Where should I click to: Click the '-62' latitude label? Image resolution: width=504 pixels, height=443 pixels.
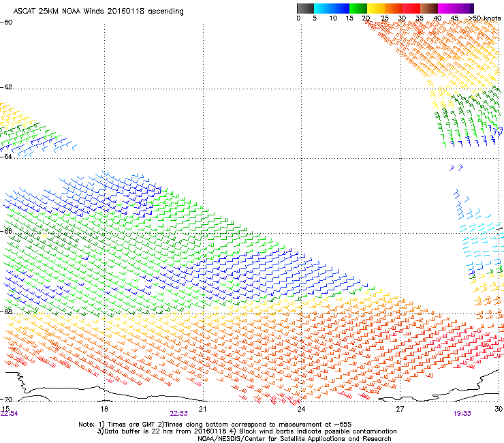tap(6, 87)
